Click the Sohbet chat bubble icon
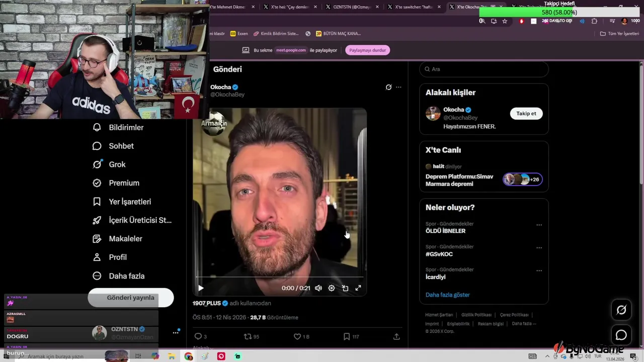 (97, 146)
